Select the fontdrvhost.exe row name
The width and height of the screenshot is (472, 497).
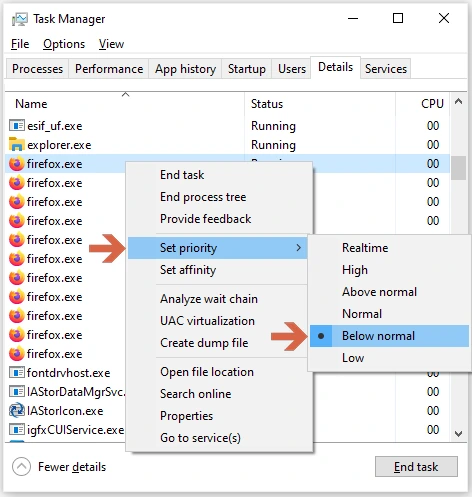(x=69, y=373)
